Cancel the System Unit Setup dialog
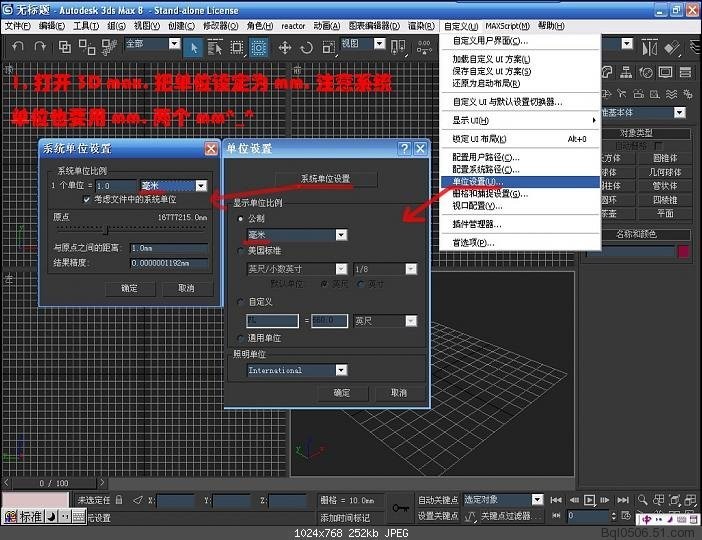This screenshot has width=702, height=540. point(186,288)
